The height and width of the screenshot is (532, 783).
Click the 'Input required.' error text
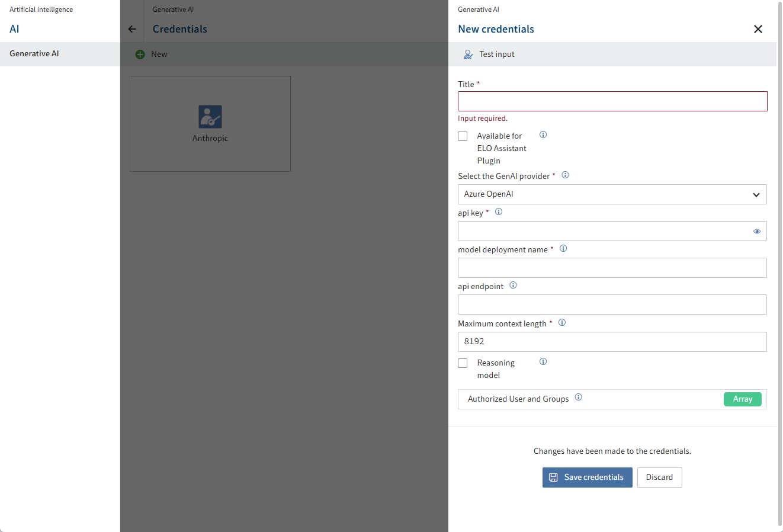[483, 118]
